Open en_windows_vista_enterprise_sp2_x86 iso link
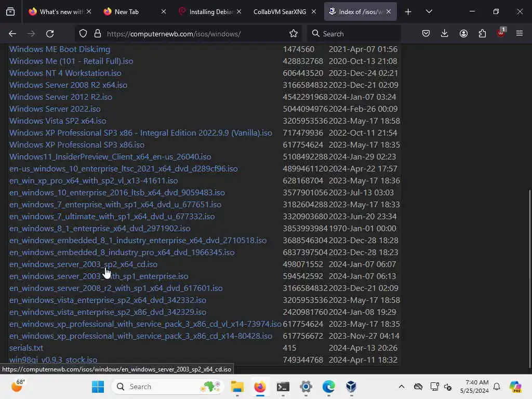Screen dimensions: 532x399 tap(108, 312)
